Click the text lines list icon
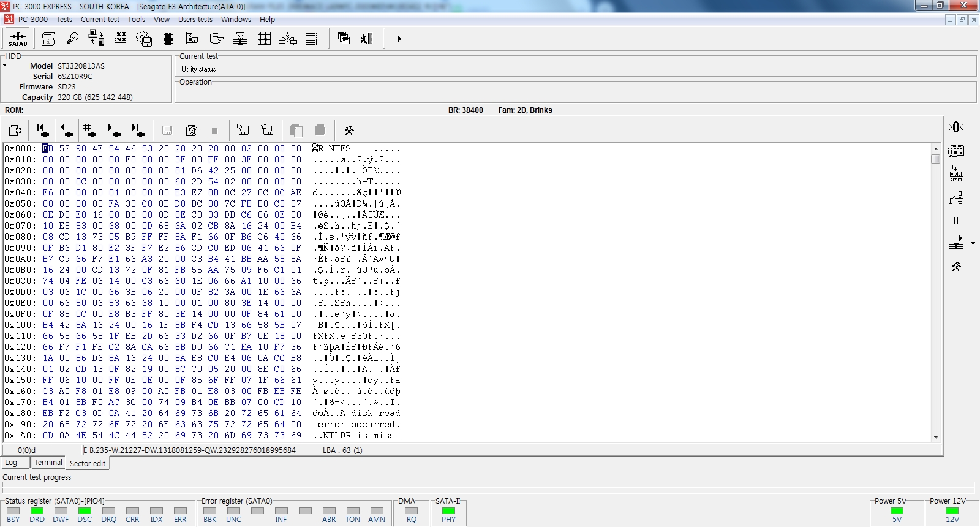Screen dimensions: 980x527 312,39
